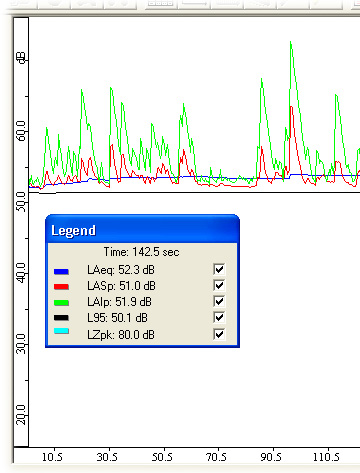
Task: Click the Legend window title bar
Action: [x=142, y=229]
